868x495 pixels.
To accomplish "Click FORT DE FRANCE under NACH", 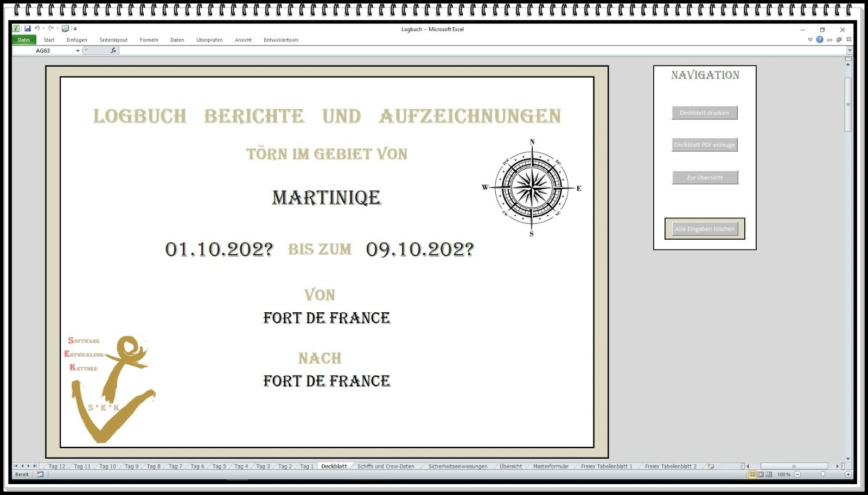I will coord(327,381).
